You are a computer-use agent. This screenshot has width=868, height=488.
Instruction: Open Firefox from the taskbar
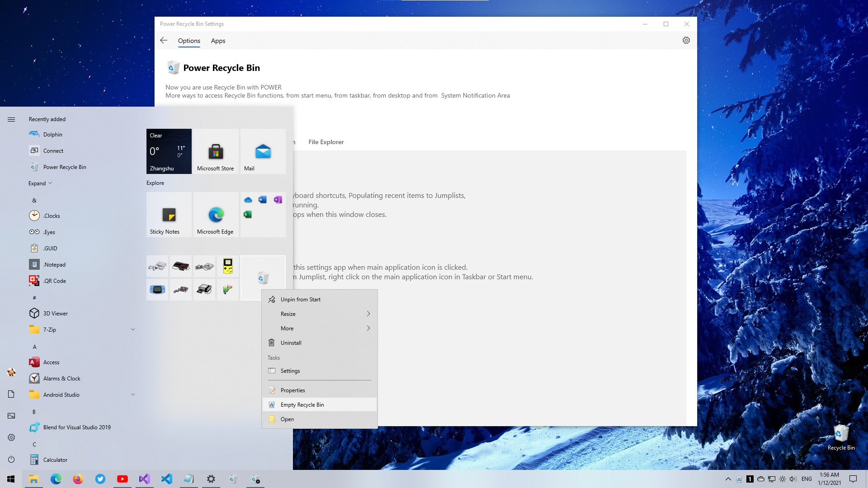tap(78, 479)
